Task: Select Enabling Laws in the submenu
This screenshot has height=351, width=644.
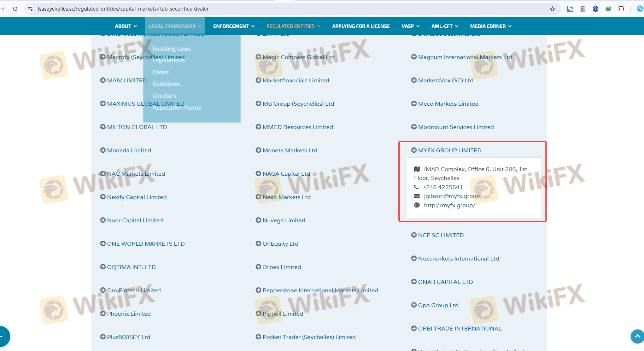Action: click(x=171, y=48)
